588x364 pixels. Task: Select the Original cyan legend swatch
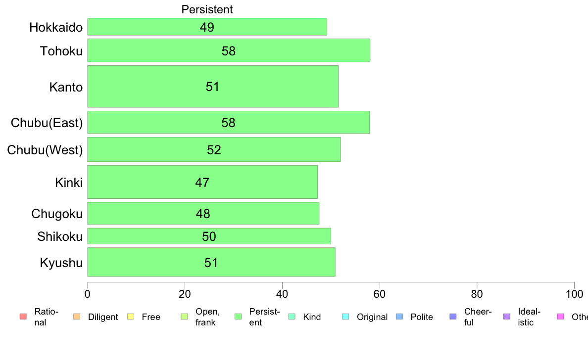coord(345,317)
